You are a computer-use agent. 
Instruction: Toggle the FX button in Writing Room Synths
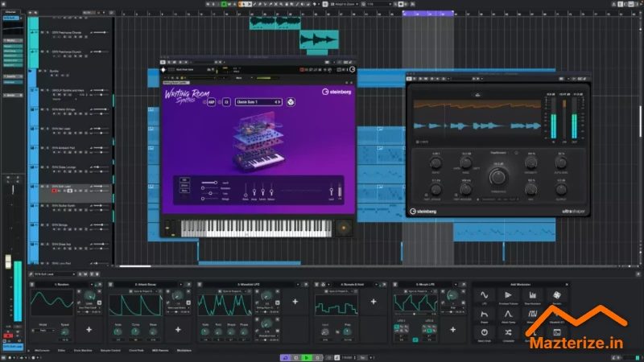226,102
